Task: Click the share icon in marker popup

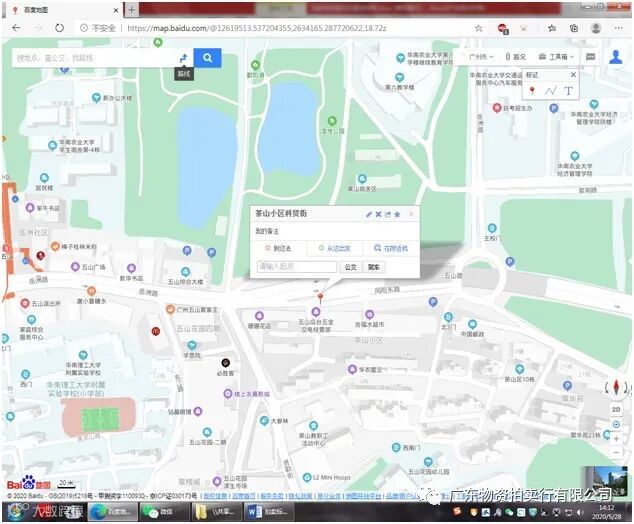Action: coord(388,214)
